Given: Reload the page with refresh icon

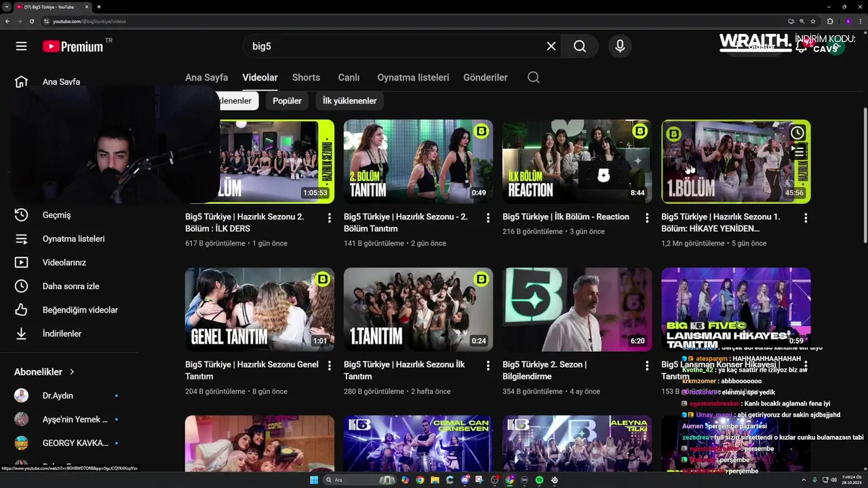Looking at the screenshot, I should pyautogui.click(x=32, y=21).
